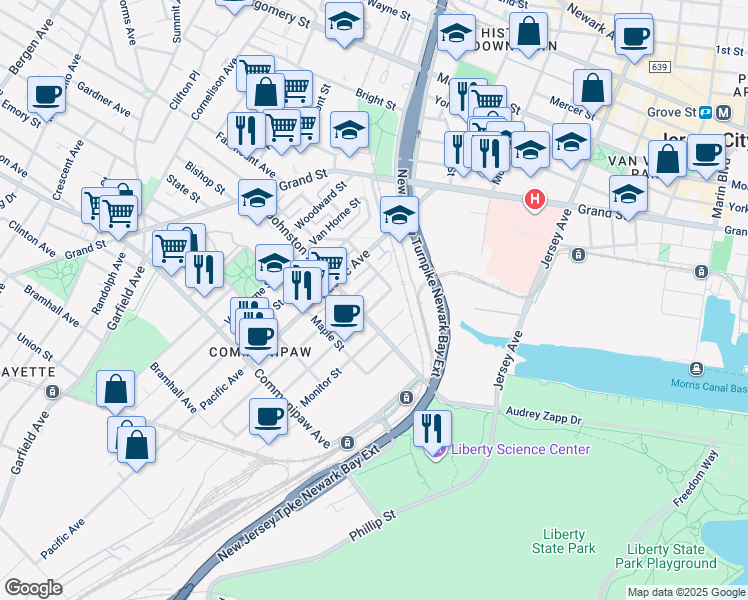Click the coffee cup marker near Bergen Ave
748x600 pixels.
46,98
